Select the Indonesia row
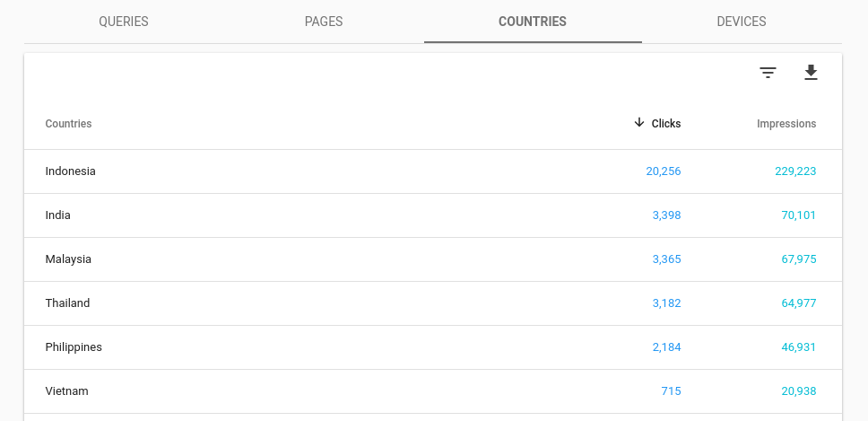The image size is (868, 421). (x=71, y=171)
